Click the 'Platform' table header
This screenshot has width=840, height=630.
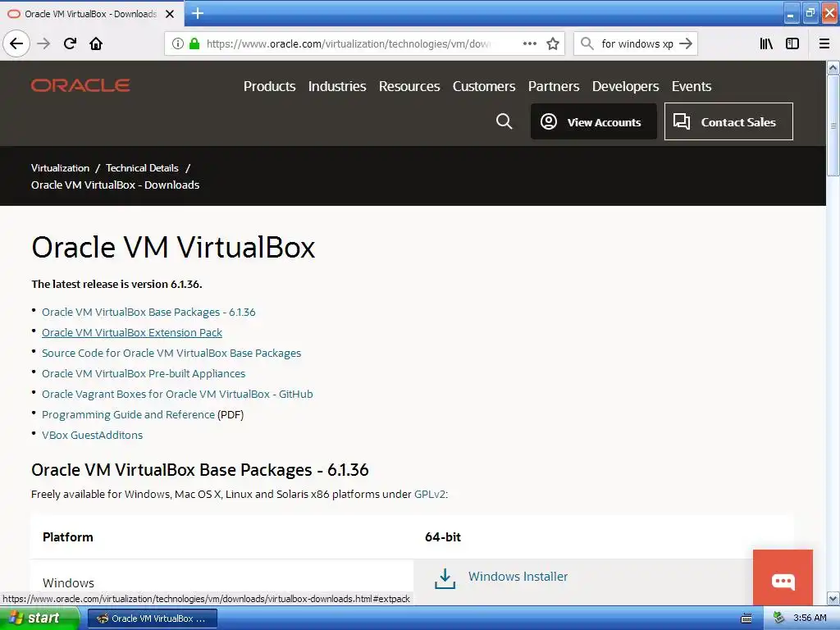(x=67, y=536)
